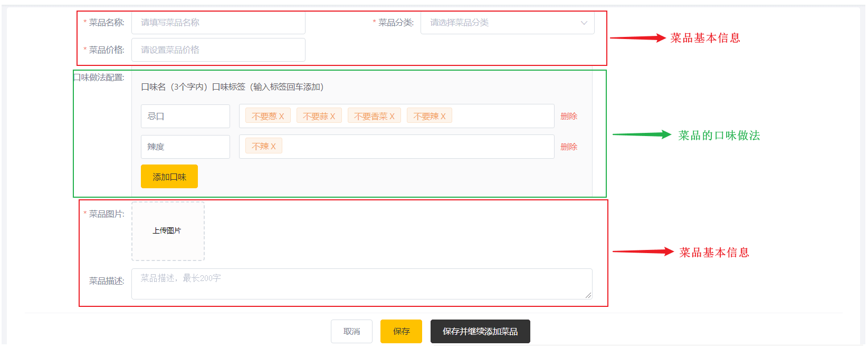The height and width of the screenshot is (348, 868).
Task: Click the 忌口 flavor name field
Action: (x=185, y=117)
